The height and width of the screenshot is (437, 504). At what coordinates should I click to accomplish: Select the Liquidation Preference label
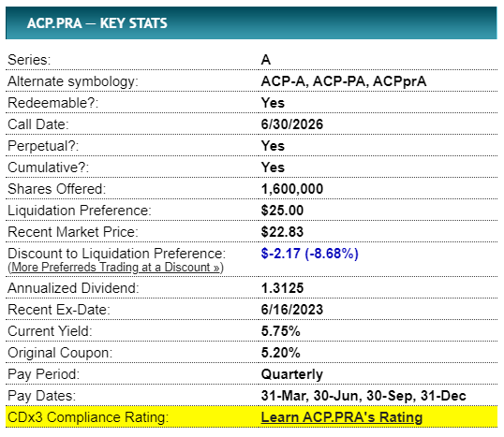click(x=80, y=211)
